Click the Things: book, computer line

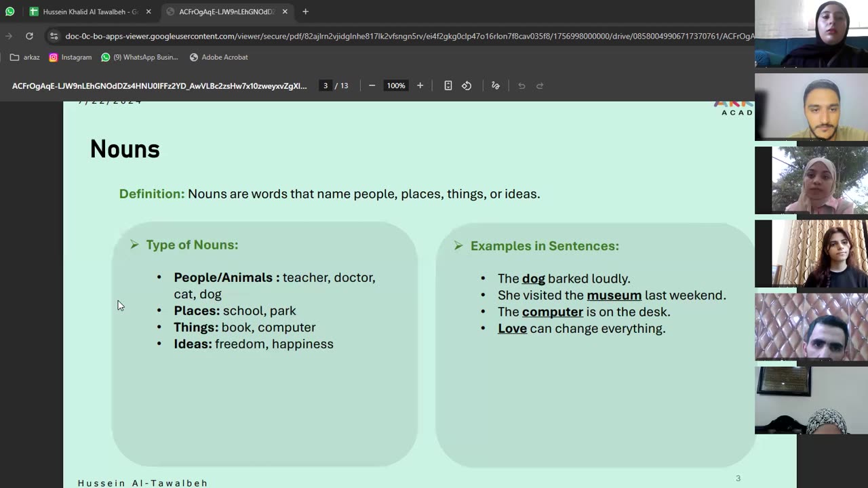point(245,327)
